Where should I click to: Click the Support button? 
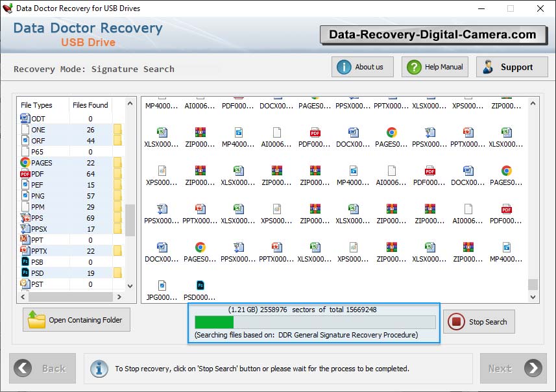click(512, 67)
